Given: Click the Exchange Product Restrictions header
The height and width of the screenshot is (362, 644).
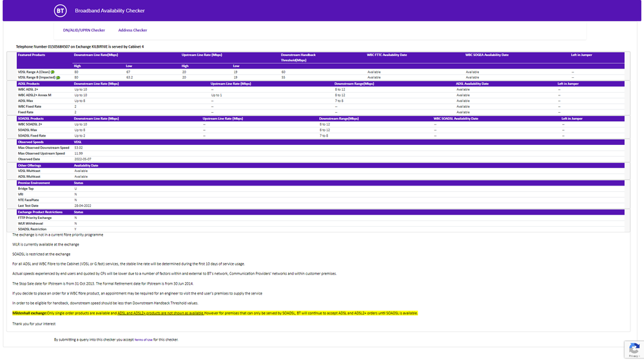Looking at the screenshot, I should (x=40, y=212).
